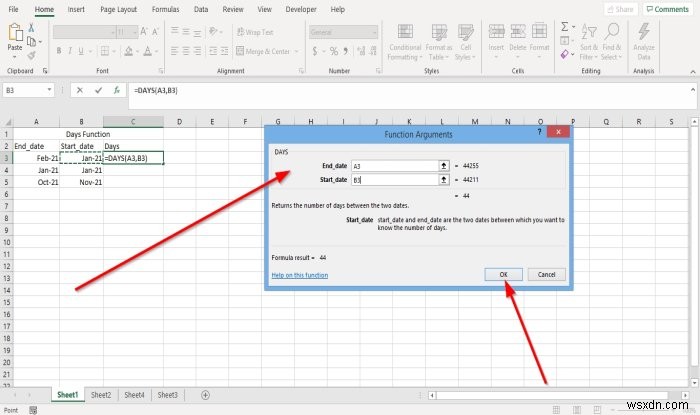This screenshot has height=415, width=700.
Task: Switch to the Developer tab
Action: coord(301,9)
